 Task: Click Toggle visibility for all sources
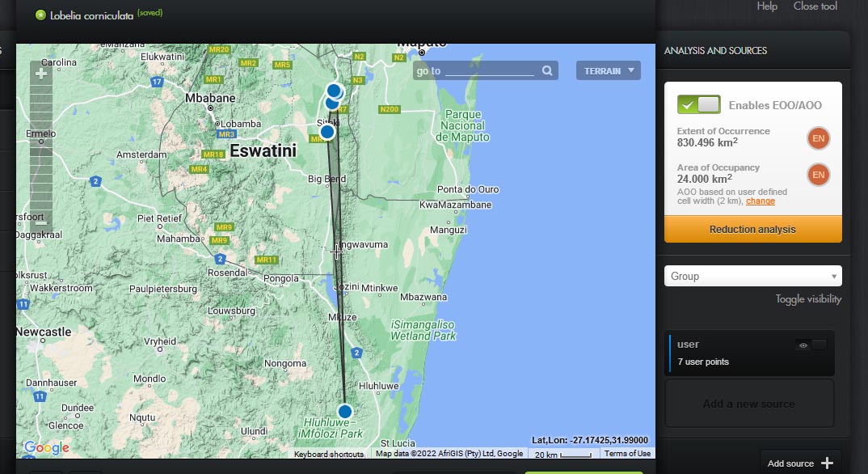(808, 298)
